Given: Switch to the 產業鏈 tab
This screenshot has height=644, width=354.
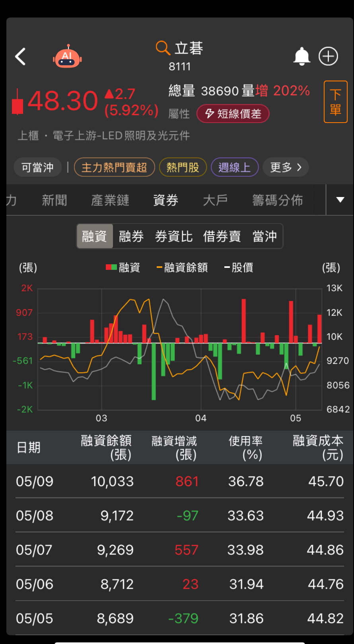Looking at the screenshot, I should click(110, 200).
